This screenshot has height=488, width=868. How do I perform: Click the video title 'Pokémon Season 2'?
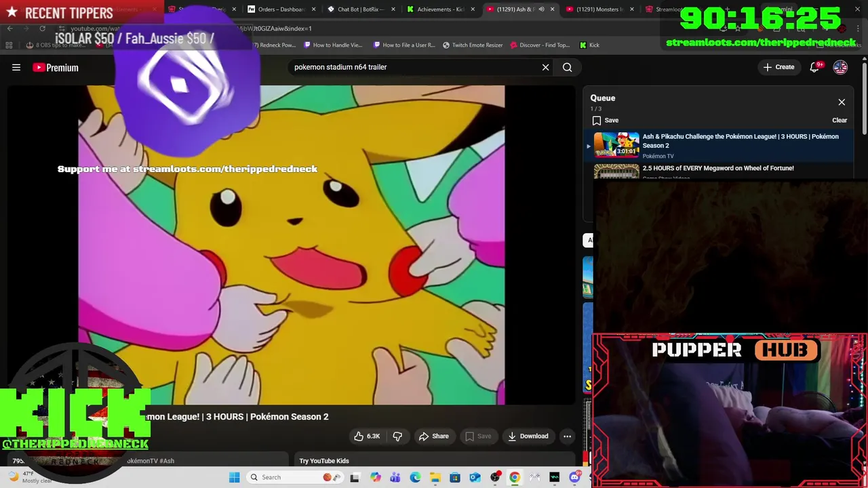click(290, 417)
